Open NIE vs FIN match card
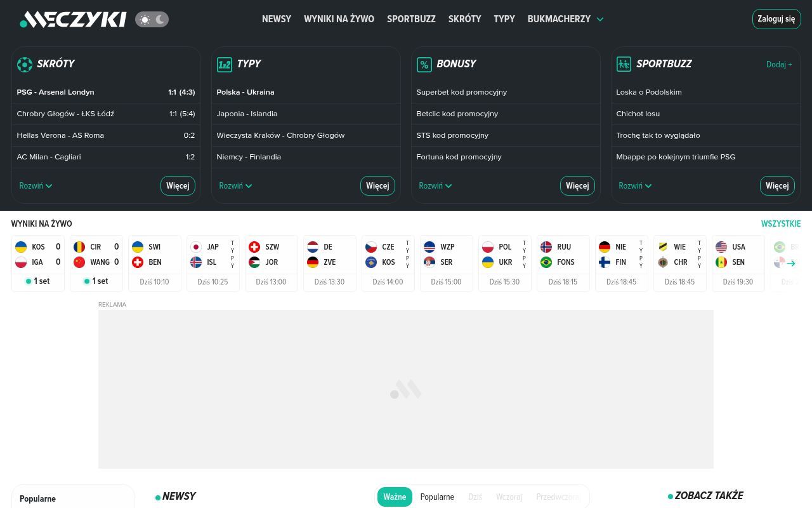Screen dimensions: 812x508 coord(622,264)
